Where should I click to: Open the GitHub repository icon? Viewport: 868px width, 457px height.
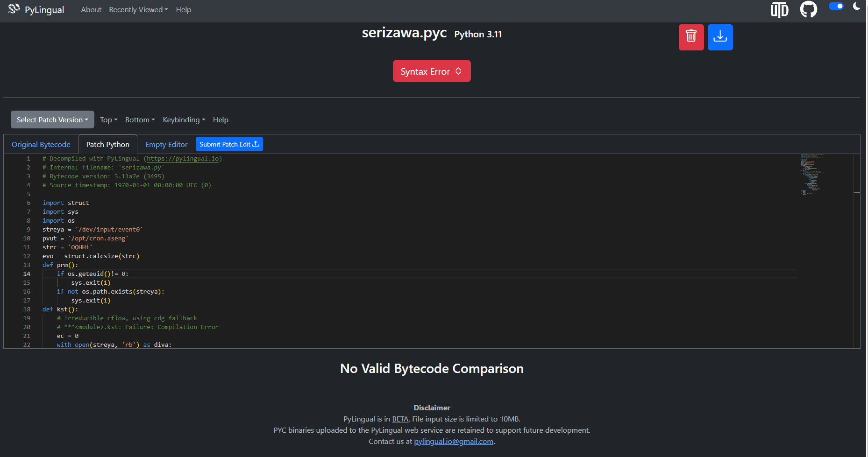point(808,9)
